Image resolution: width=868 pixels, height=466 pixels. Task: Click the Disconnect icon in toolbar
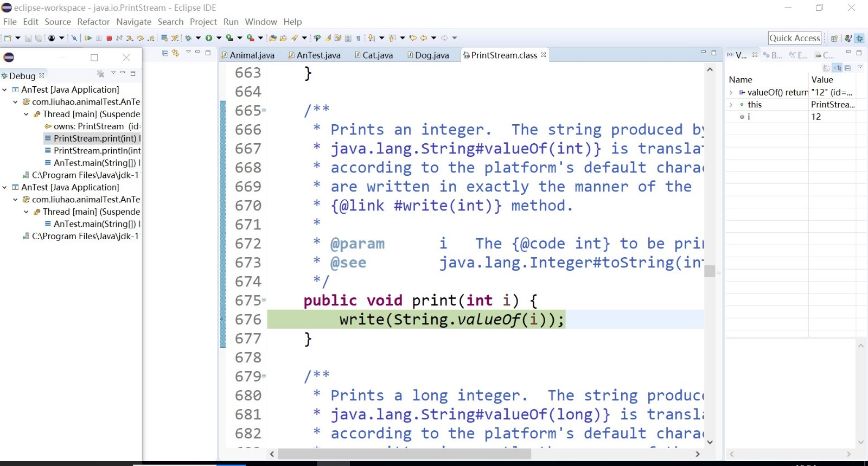pos(119,38)
